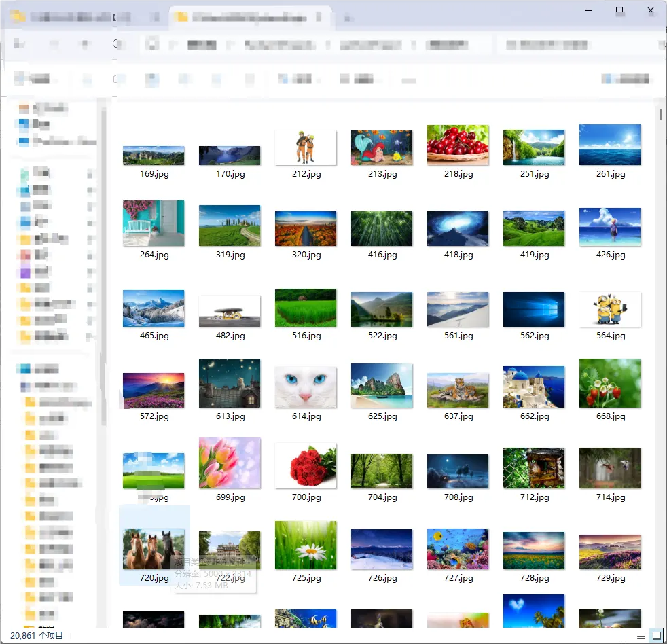Select the ocean horizon thumbnail 261.jpg
Screen dimensions: 667x644
pos(609,145)
